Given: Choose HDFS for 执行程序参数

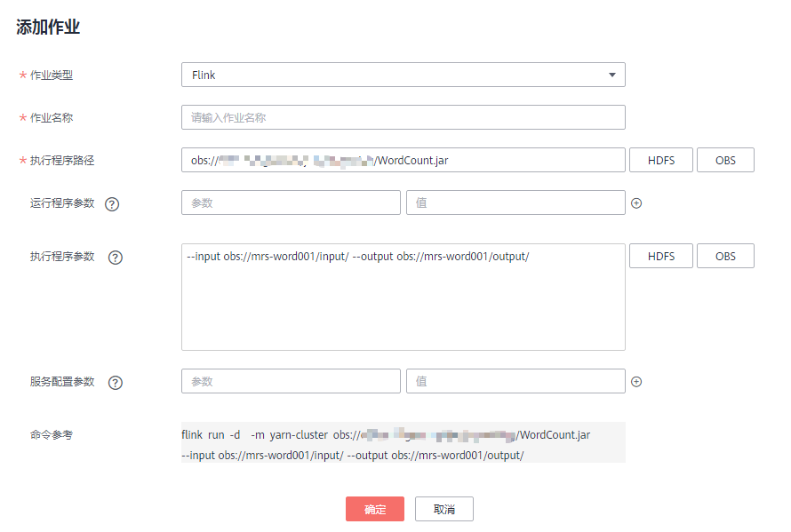Looking at the screenshot, I should click(661, 256).
